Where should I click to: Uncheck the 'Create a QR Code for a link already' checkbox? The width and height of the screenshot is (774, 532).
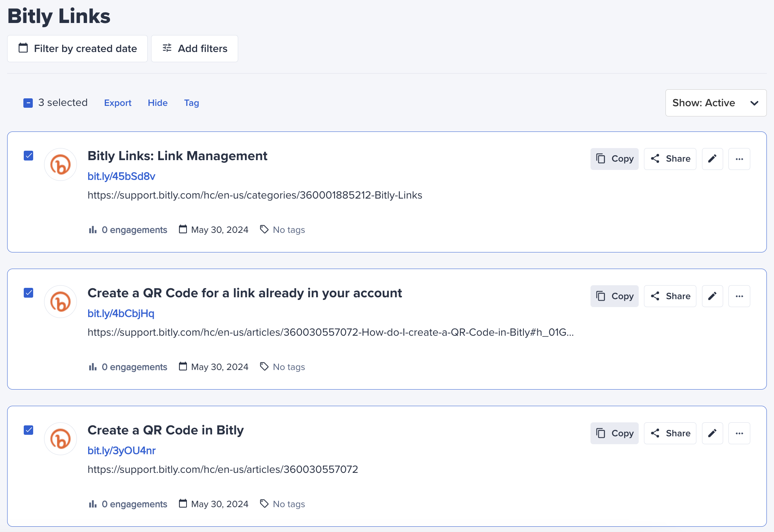(29, 293)
